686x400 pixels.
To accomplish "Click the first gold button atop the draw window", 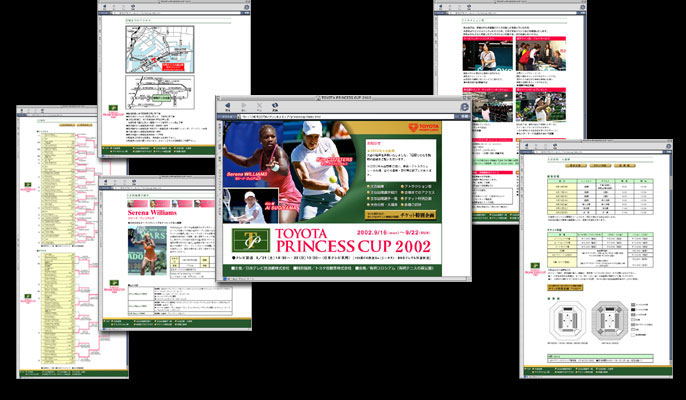I will point(67,125).
